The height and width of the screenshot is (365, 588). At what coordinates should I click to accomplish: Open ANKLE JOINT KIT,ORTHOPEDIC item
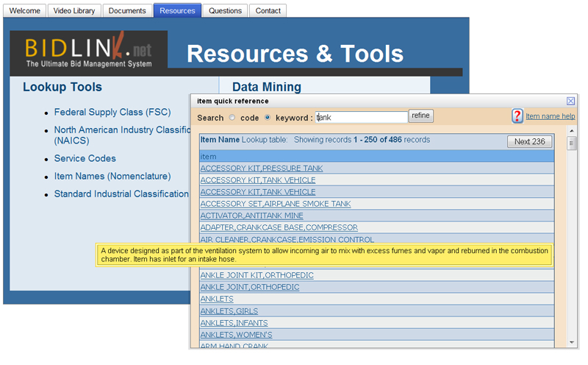[257, 275]
